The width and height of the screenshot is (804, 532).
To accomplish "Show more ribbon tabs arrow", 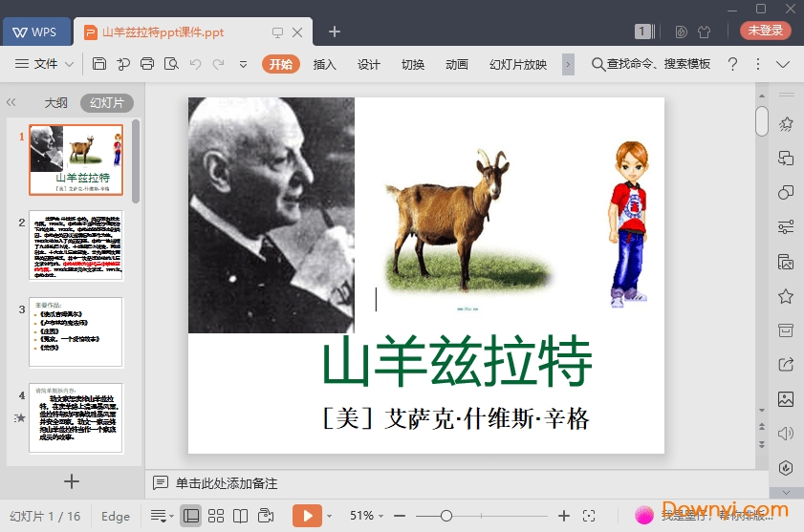I will 568,64.
